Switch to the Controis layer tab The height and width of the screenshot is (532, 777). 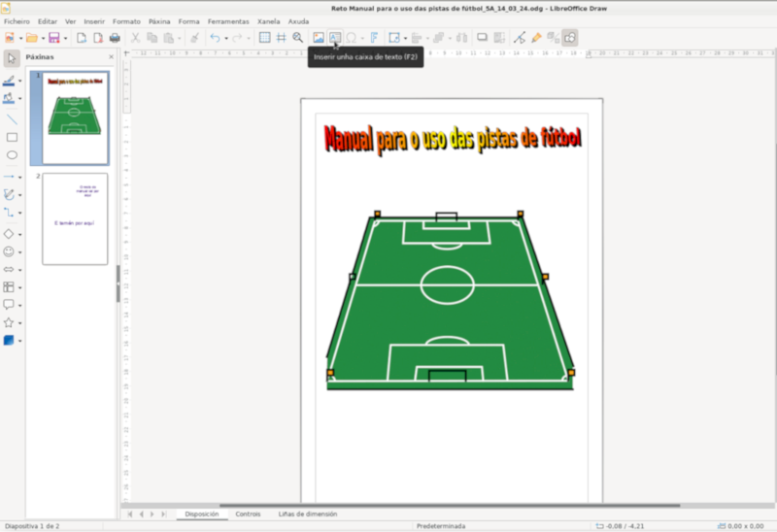pyautogui.click(x=248, y=514)
